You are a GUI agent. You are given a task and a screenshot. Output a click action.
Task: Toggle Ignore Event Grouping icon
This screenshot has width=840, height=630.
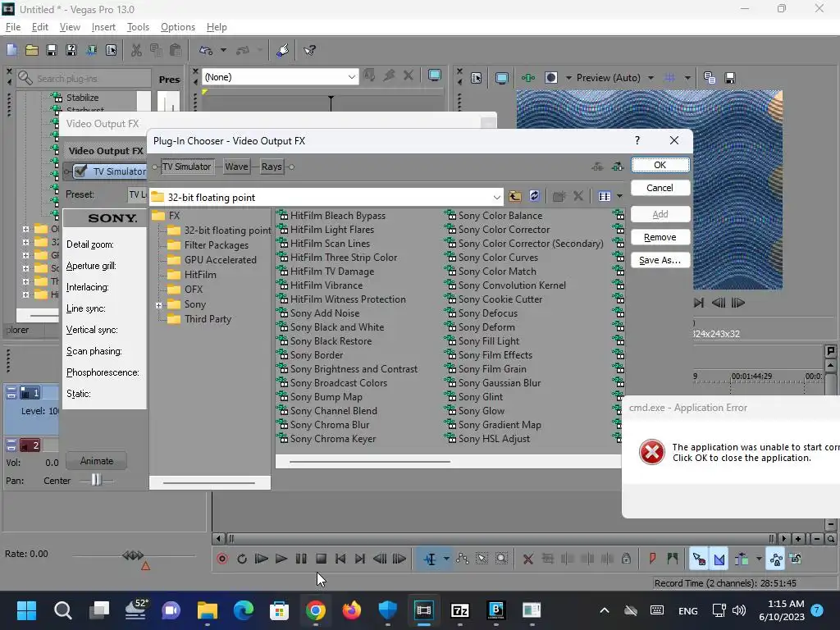click(796, 559)
